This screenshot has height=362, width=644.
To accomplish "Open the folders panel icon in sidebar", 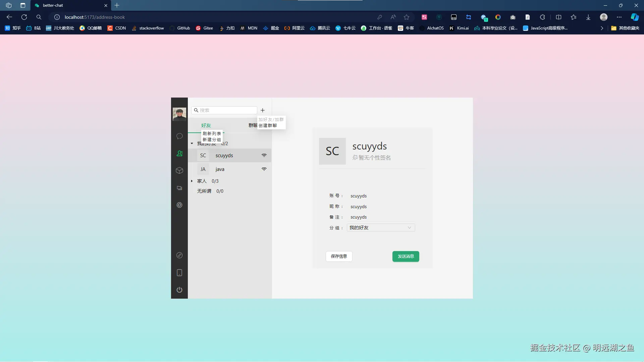I will 179,188.
